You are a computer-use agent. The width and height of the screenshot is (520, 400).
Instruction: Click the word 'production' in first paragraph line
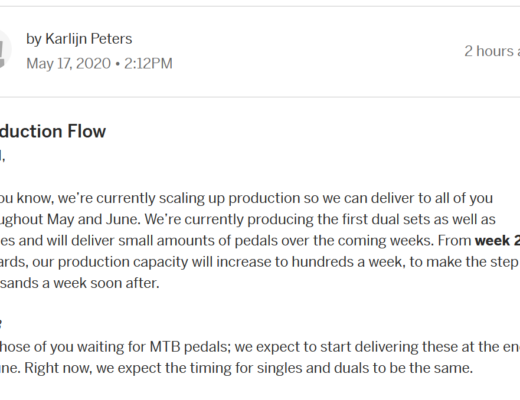264,198
